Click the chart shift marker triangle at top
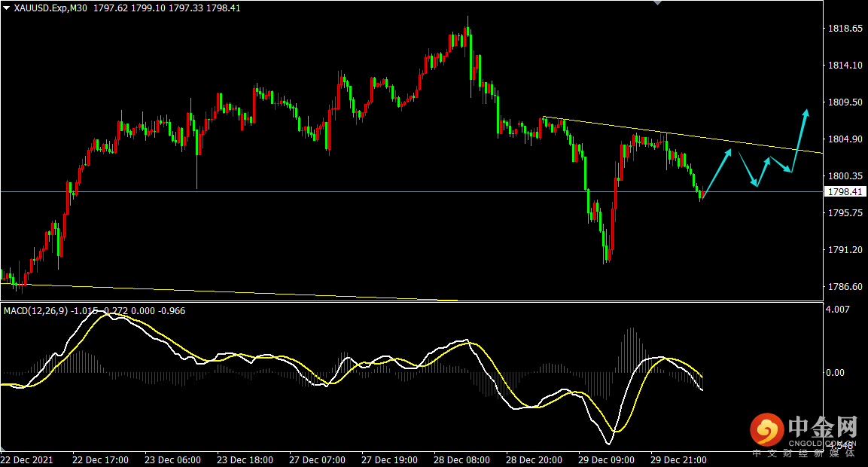This screenshot has width=868, height=467. pos(658,3)
